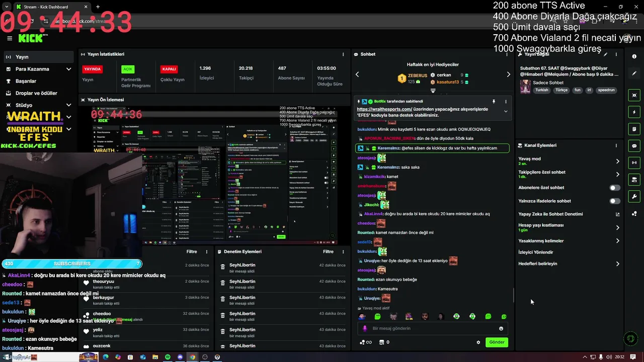
Task: Click the info icon in right rail
Action: point(634,56)
